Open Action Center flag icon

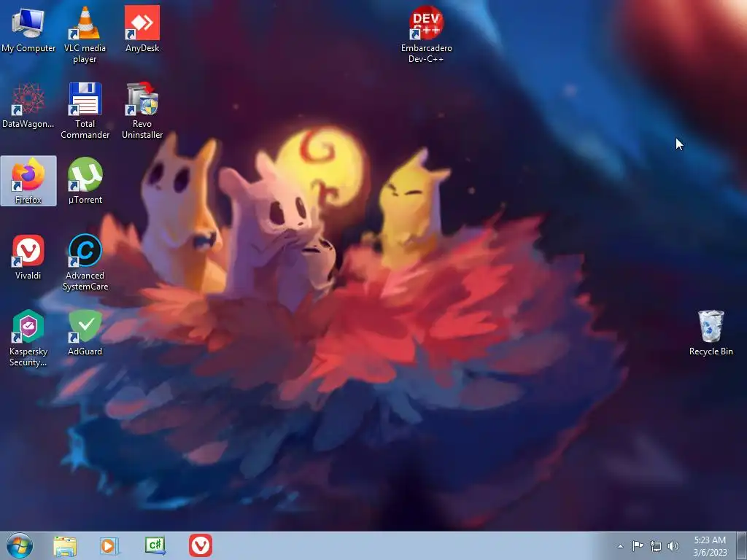pyautogui.click(x=638, y=546)
